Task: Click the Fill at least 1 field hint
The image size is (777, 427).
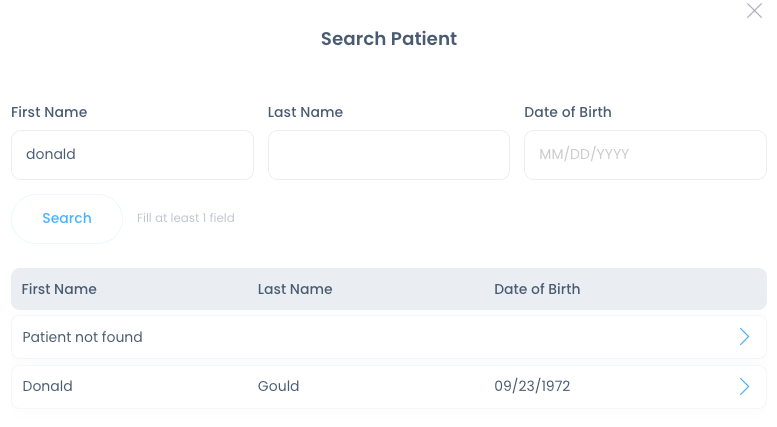Action: [x=186, y=218]
